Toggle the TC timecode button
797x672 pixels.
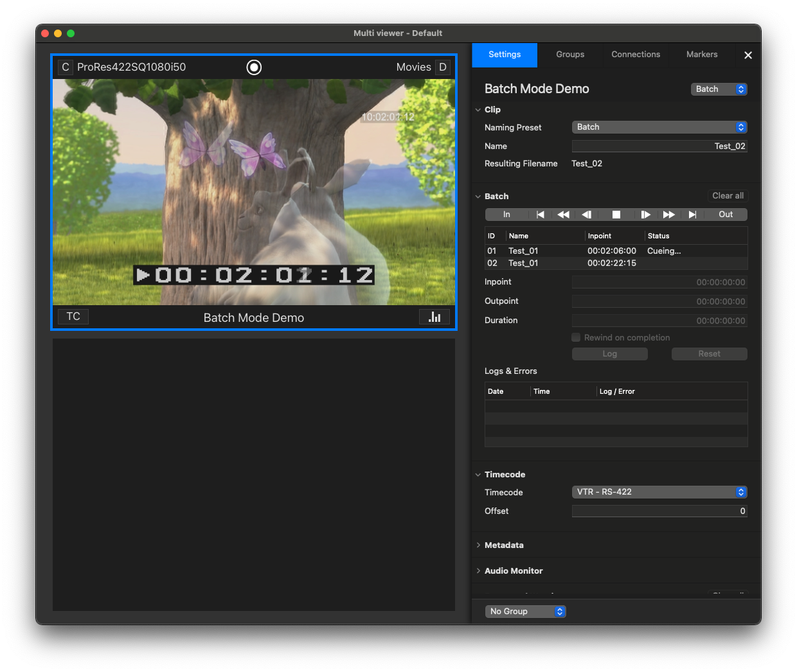click(x=73, y=317)
